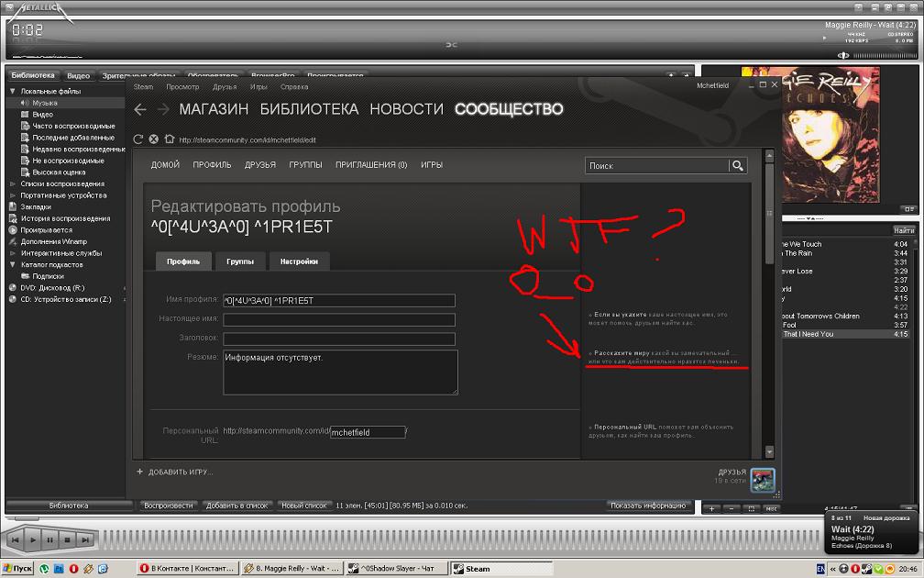Screen dimensions: 924x578
Task: Collapse the Каталог подкастов node
Action: pos(13,265)
